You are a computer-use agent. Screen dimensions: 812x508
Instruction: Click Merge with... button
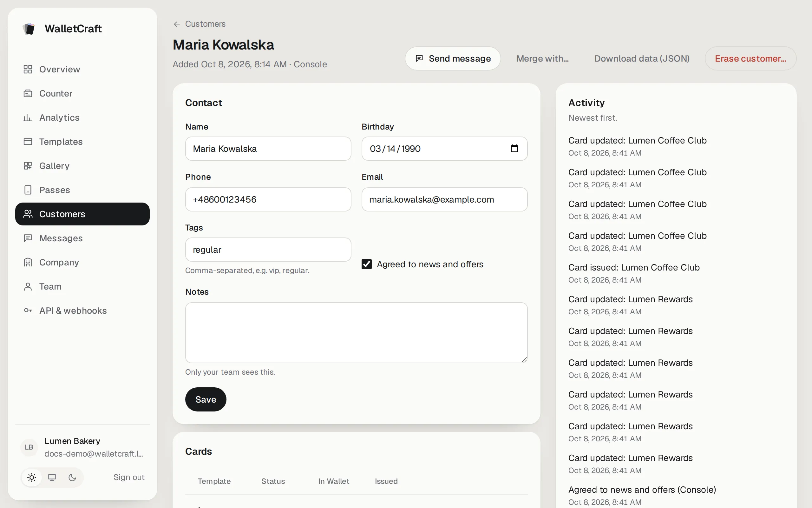pos(542,58)
